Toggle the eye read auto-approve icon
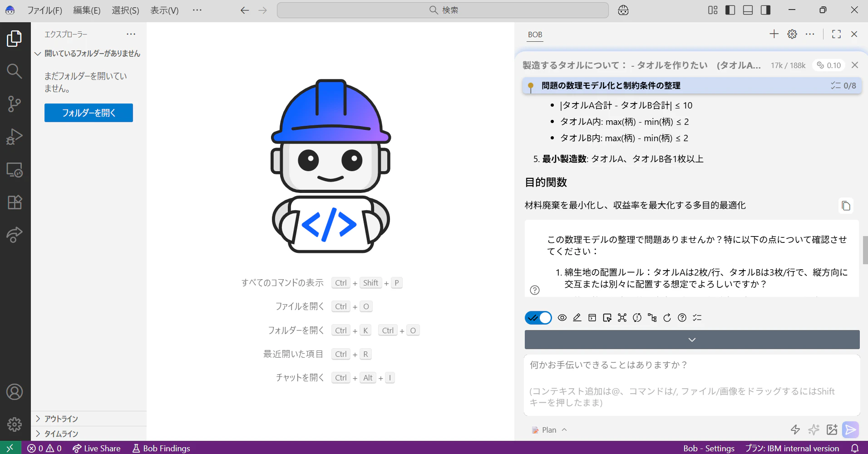Screen dimensions: 868x454 click(562, 318)
